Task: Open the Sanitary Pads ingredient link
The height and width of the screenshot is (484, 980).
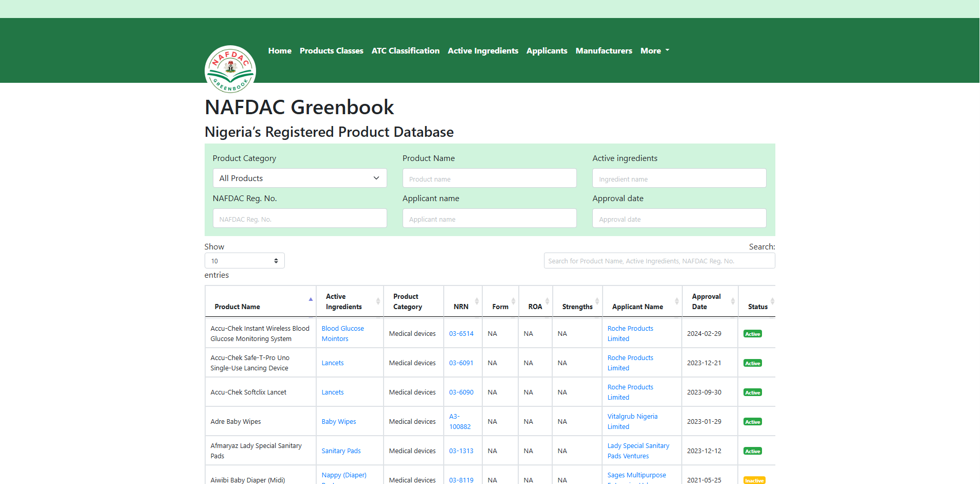Action: click(x=341, y=451)
